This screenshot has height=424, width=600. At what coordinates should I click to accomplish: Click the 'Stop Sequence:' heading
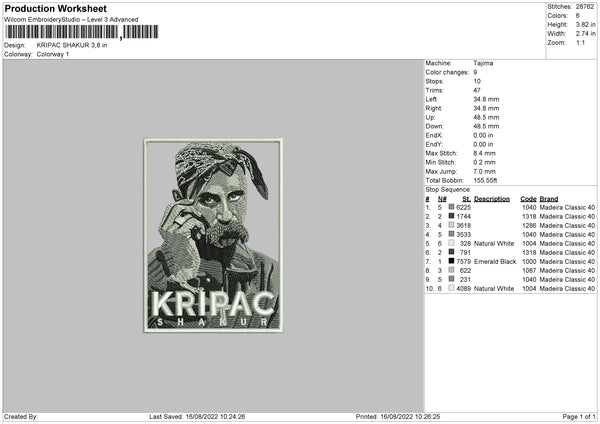pos(448,189)
